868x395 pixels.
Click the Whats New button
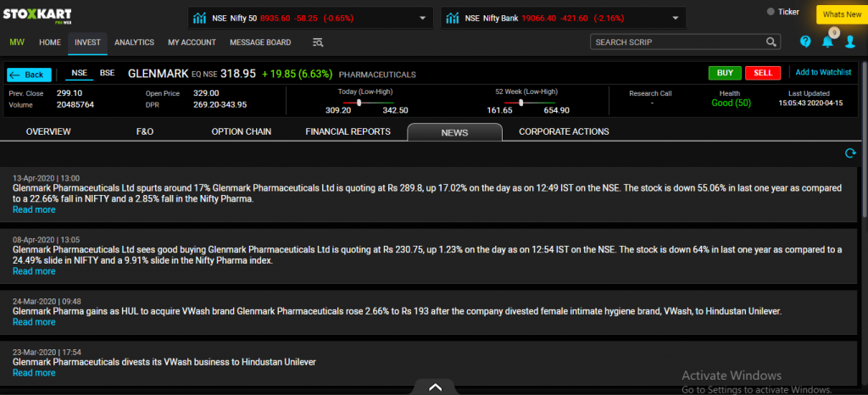point(842,14)
